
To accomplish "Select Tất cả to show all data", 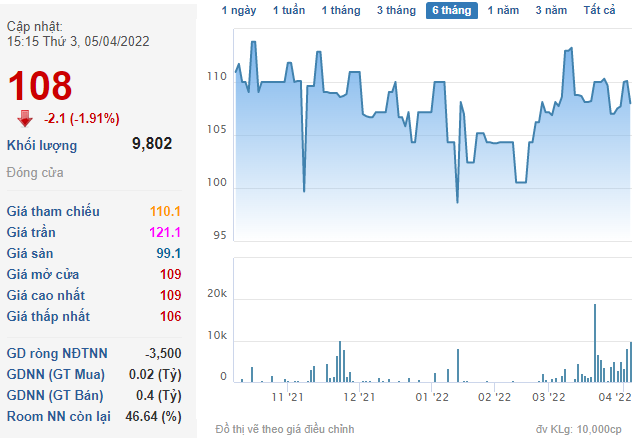I will click(x=599, y=10).
